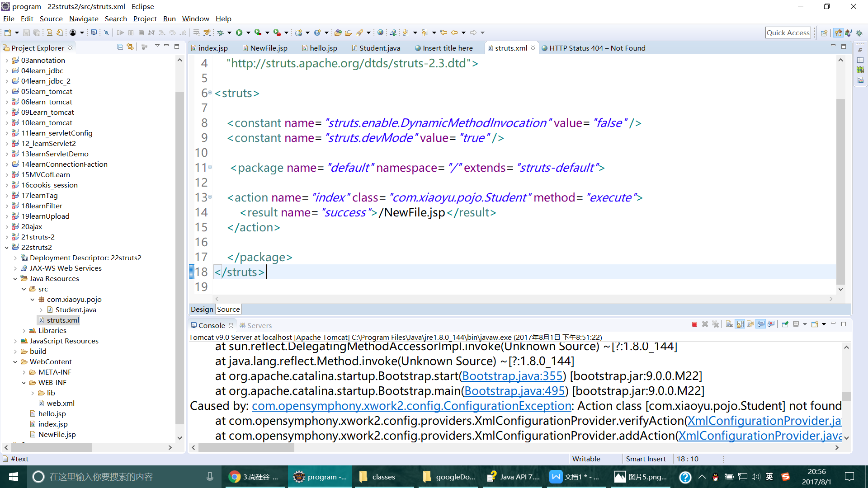Switch to the Java EE perspective icon
The width and height of the screenshot is (868, 488).
[838, 33]
